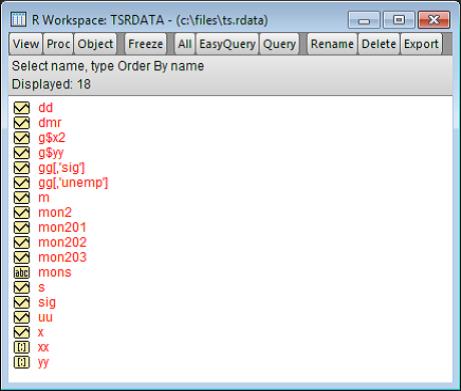461x391 pixels.
Task: Click the Delete button
Action: (x=379, y=44)
